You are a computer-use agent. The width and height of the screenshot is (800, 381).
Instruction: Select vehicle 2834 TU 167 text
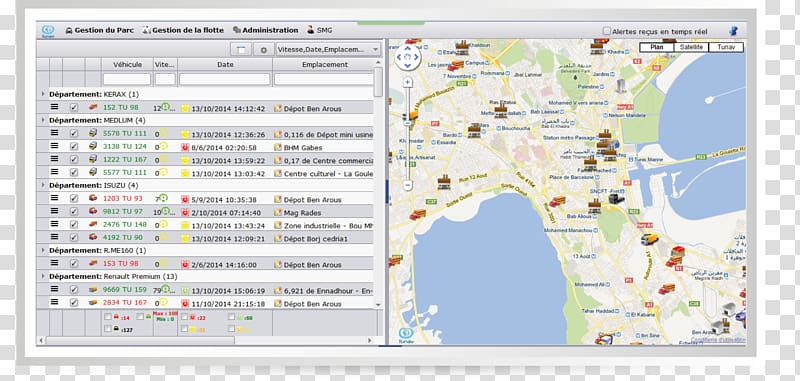[125, 303]
